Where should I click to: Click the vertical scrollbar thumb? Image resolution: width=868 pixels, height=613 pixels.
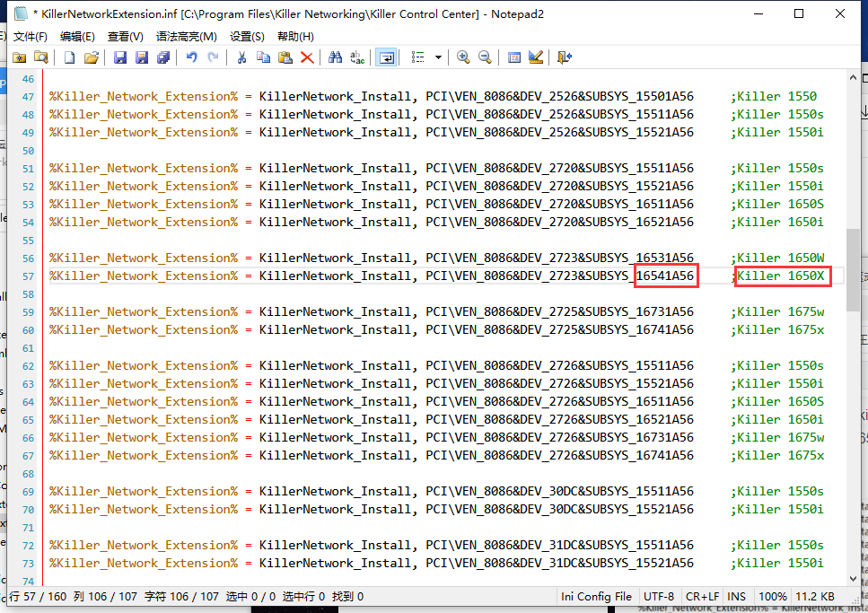853,270
